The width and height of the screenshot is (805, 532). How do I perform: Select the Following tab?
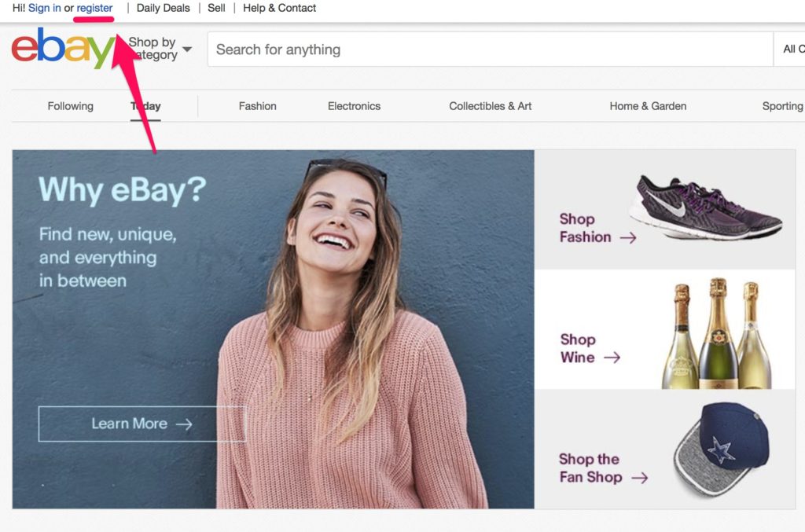pos(70,106)
